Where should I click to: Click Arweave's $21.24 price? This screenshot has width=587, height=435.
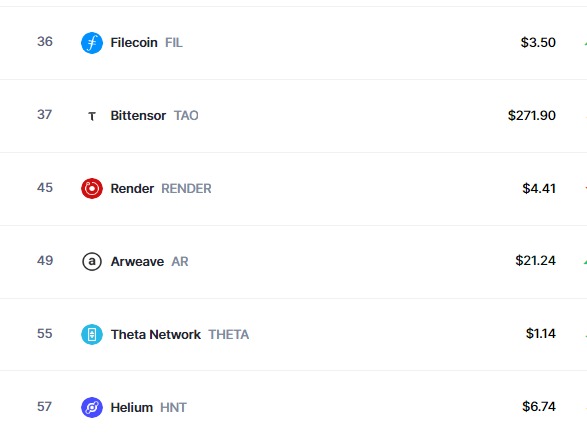(535, 261)
